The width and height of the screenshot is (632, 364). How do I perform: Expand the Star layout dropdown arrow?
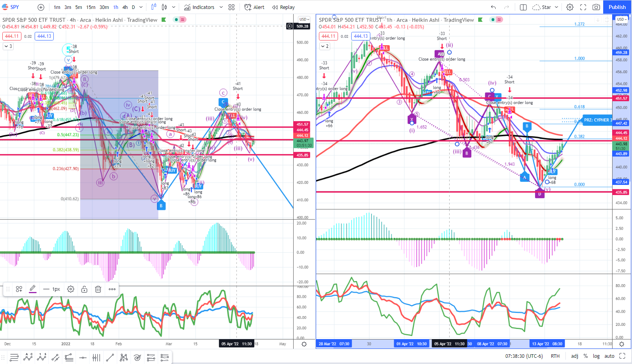pos(556,7)
